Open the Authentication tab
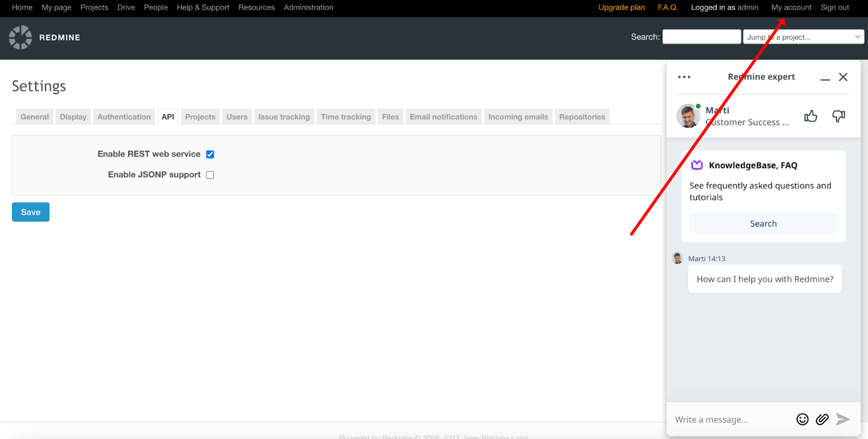868x439 pixels. [x=124, y=117]
